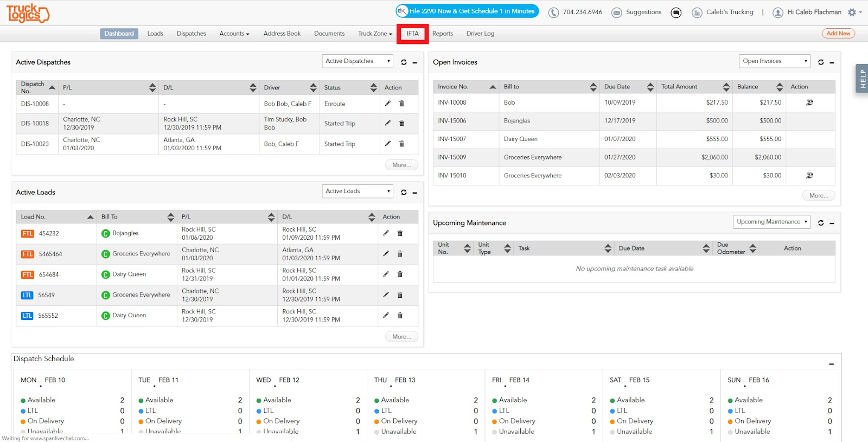
Task: Collapse the Active Dispatches panel
Action: tap(415, 62)
